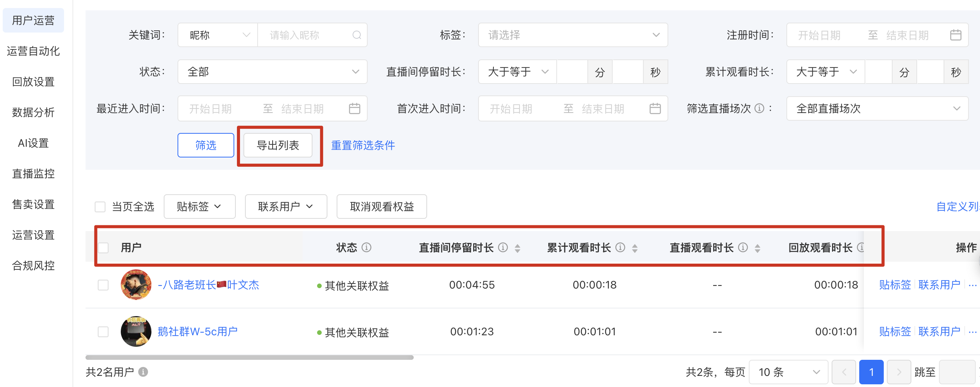980x387 pixels.
Task: Click info icon beside 筛选直播场次
Action: point(759,108)
